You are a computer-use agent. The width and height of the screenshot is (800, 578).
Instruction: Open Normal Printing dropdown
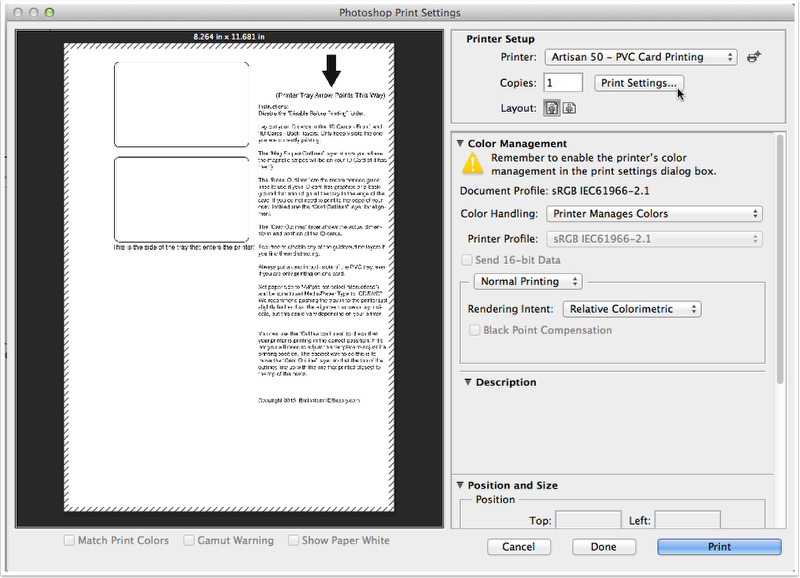pyautogui.click(x=528, y=282)
